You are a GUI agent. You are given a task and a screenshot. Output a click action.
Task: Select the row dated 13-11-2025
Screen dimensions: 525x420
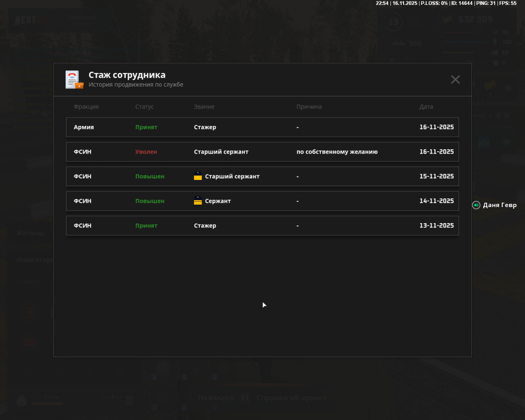(262, 226)
